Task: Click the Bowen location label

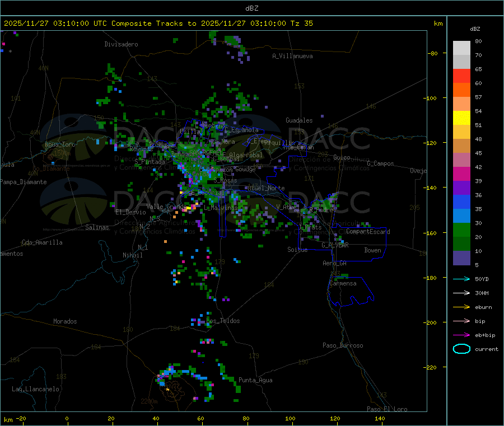Action: (373, 250)
